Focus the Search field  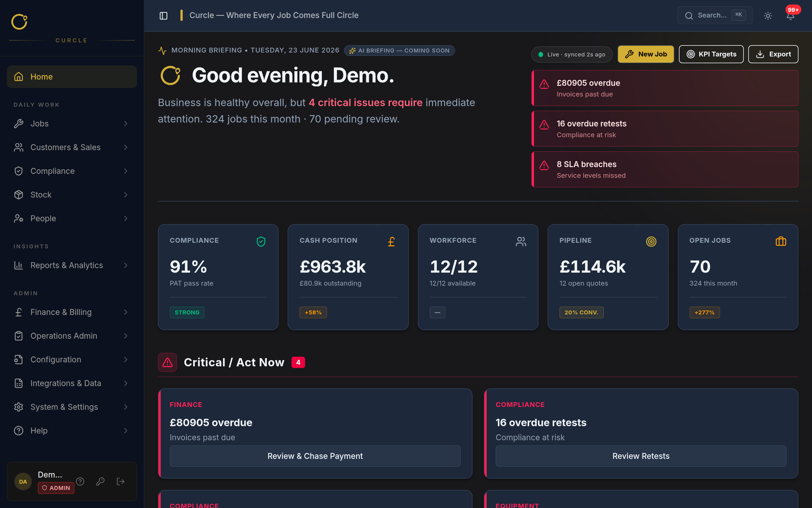715,16
